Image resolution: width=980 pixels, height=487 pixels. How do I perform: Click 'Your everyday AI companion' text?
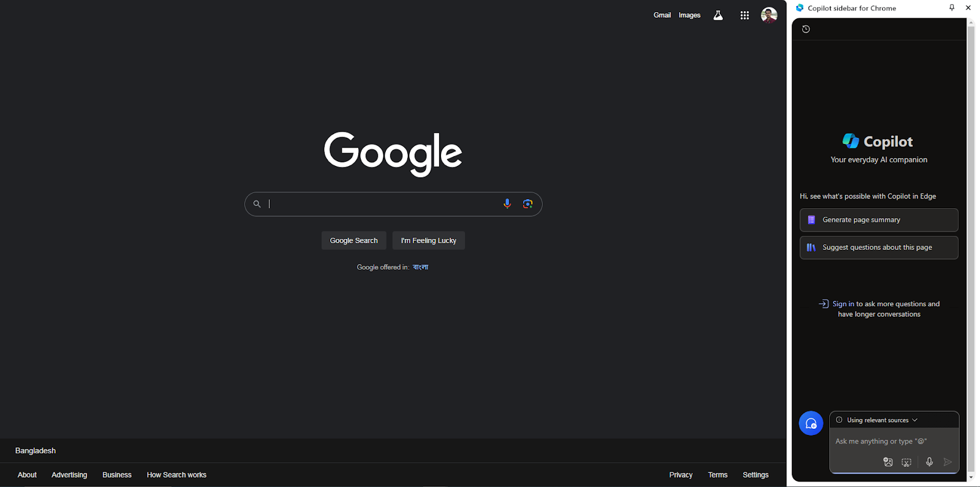point(879,160)
